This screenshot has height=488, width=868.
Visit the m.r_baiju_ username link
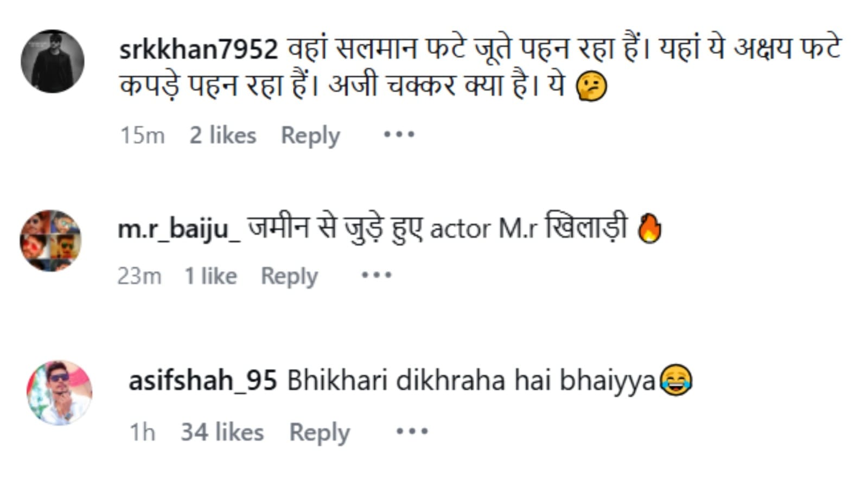tap(179, 229)
